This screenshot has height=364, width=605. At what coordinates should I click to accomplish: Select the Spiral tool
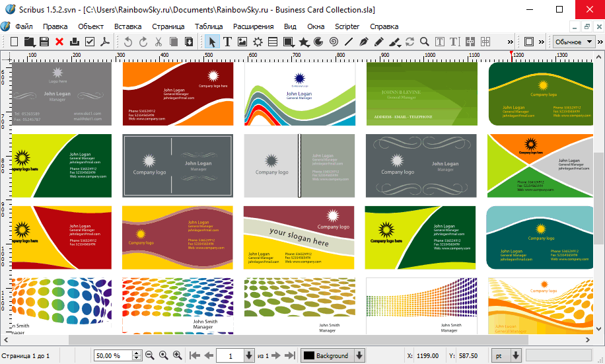(334, 42)
